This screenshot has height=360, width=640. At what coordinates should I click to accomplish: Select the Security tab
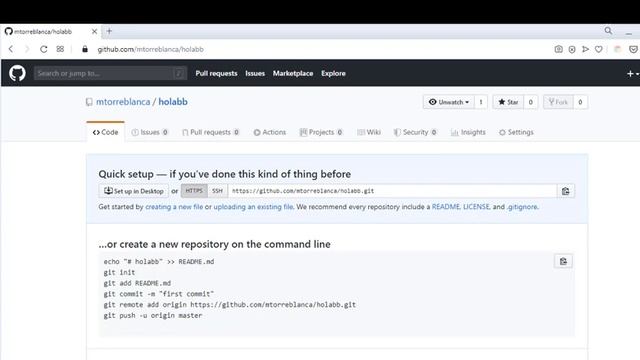pos(416,132)
